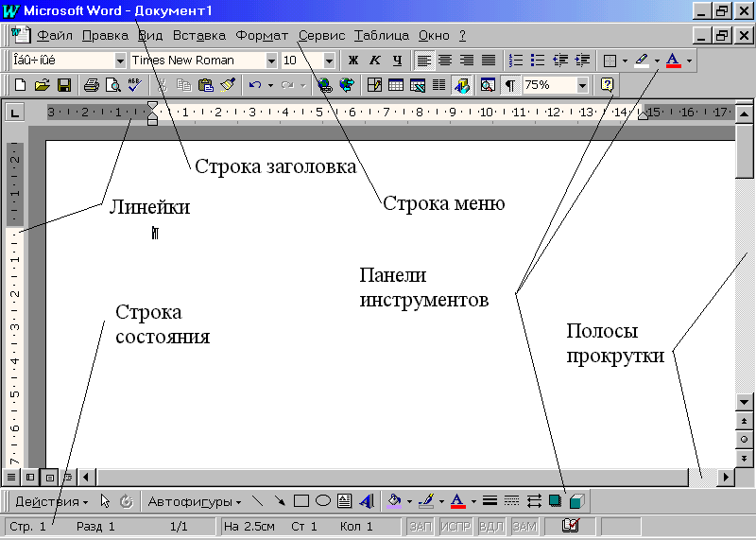756x540 pixels.
Task: Apply red font color from the formatting toolbar
Action: pyautogui.click(x=674, y=61)
